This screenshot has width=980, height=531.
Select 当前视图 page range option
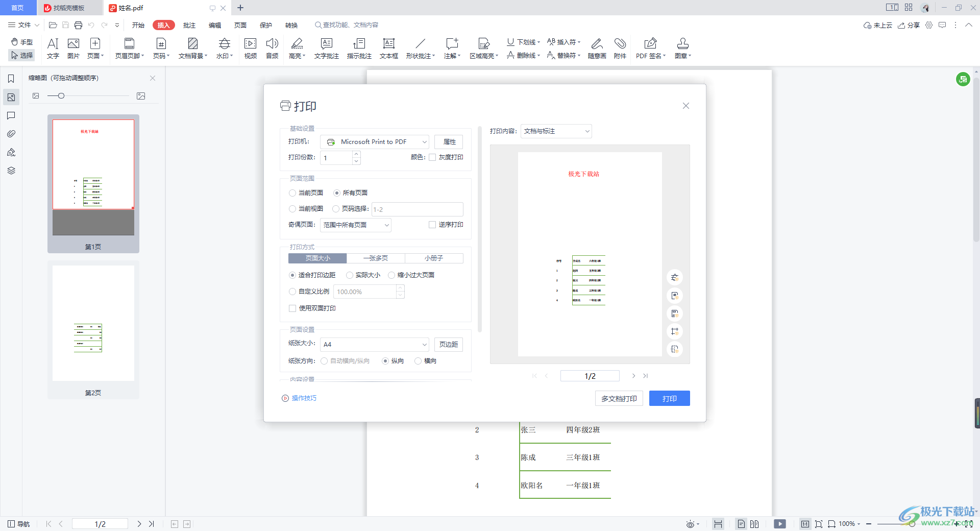tap(292, 209)
